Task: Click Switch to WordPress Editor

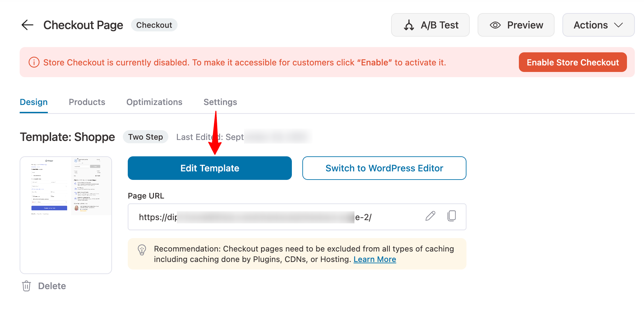Action: (384, 168)
